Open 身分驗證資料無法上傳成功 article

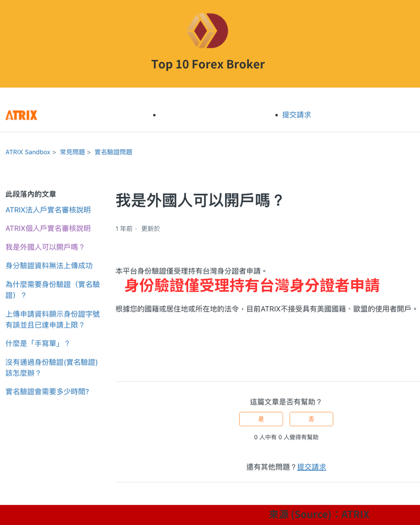pyautogui.click(x=49, y=266)
